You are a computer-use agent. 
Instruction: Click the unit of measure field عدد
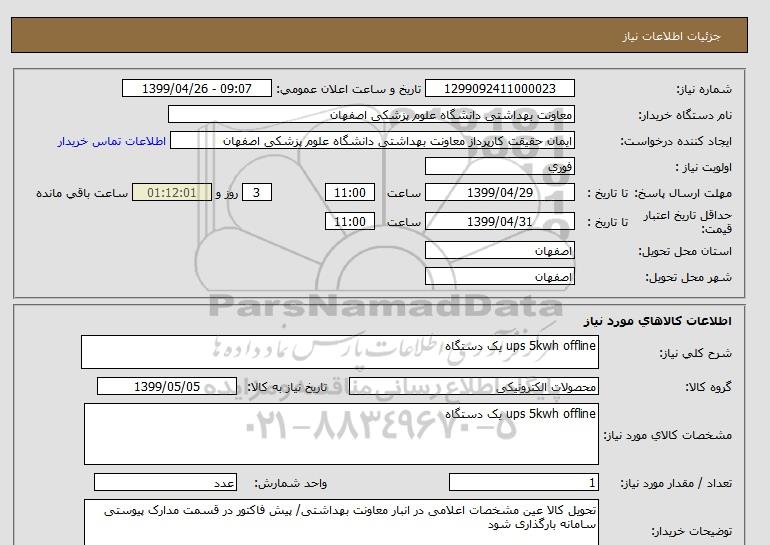165,483
